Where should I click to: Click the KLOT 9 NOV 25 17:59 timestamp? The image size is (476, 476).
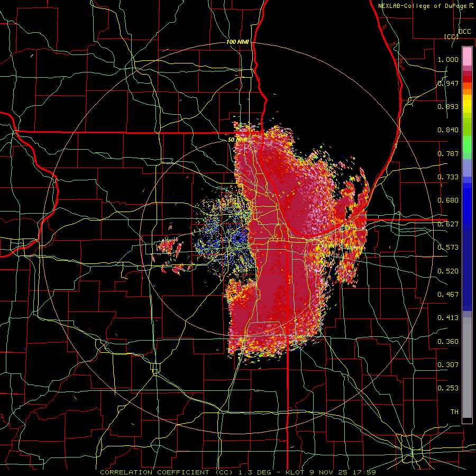[x=331, y=472]
